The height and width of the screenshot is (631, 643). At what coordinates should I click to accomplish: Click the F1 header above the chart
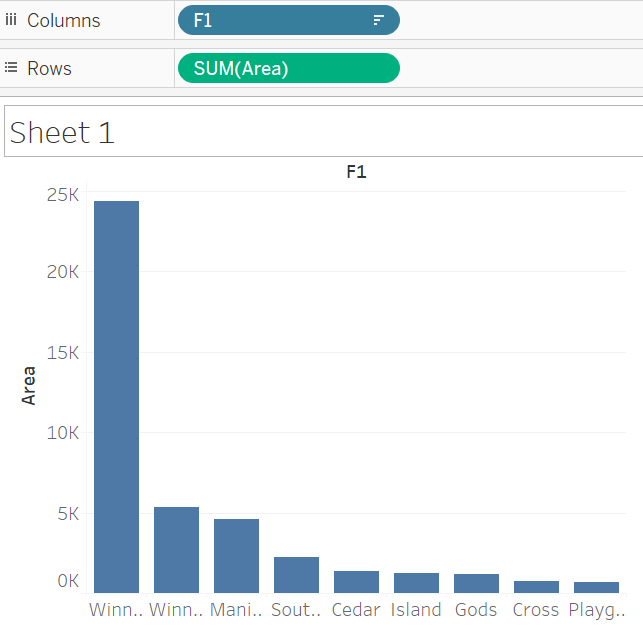pos(356,172)
